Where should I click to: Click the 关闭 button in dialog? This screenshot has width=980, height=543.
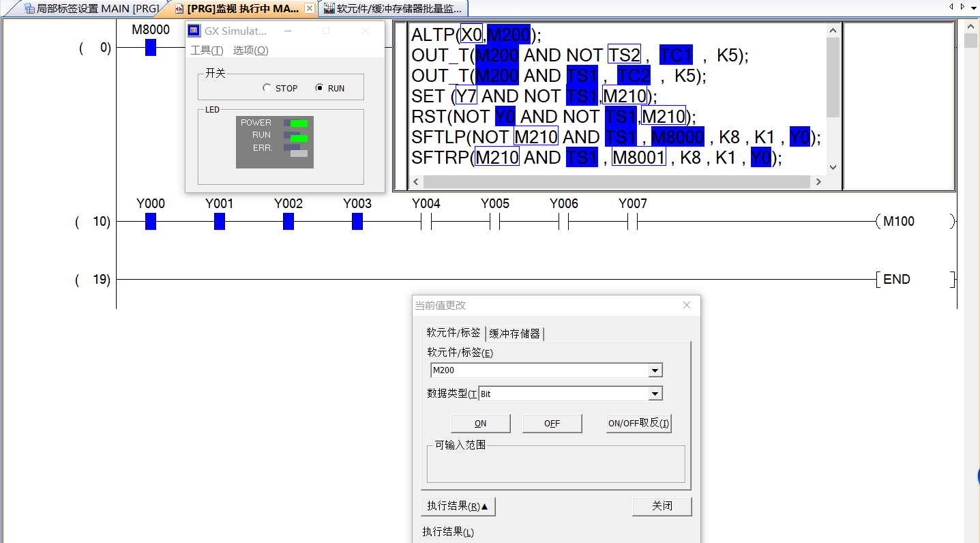click(662, 506)
